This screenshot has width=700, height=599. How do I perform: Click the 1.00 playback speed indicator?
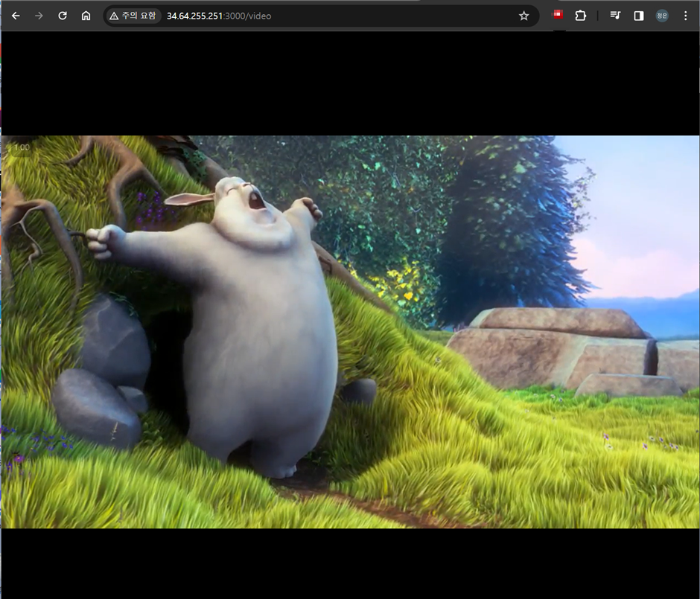click(x=22, y=147)
